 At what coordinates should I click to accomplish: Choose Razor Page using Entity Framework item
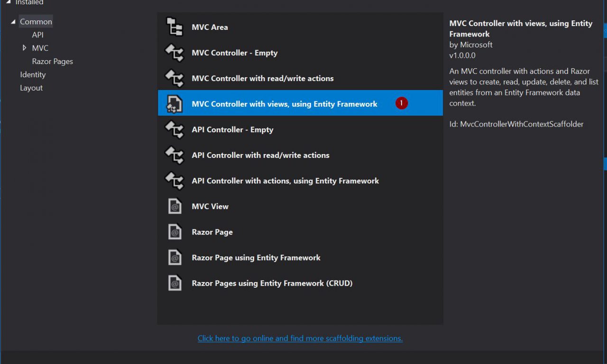(x=256, y=257)
